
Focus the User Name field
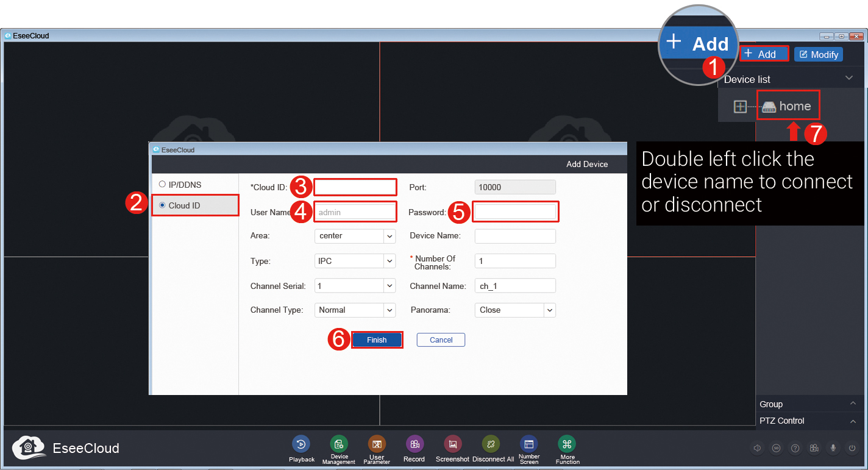pos(355,212)
